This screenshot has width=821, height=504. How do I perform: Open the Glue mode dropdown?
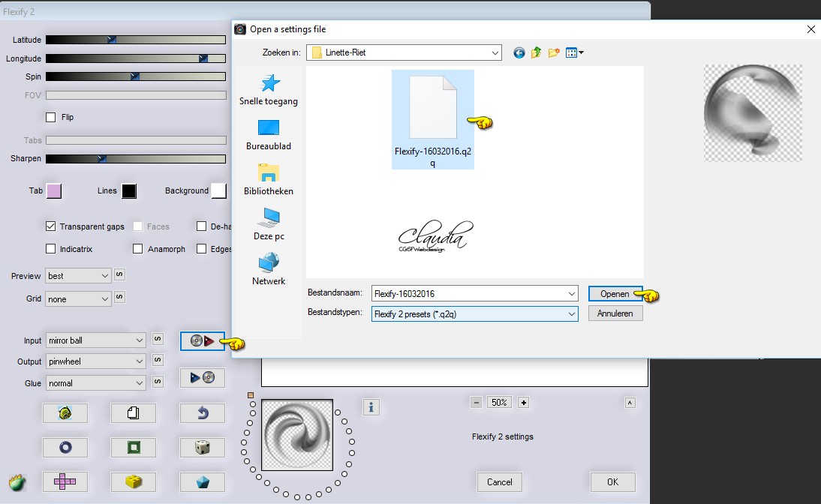pos(95,383)
